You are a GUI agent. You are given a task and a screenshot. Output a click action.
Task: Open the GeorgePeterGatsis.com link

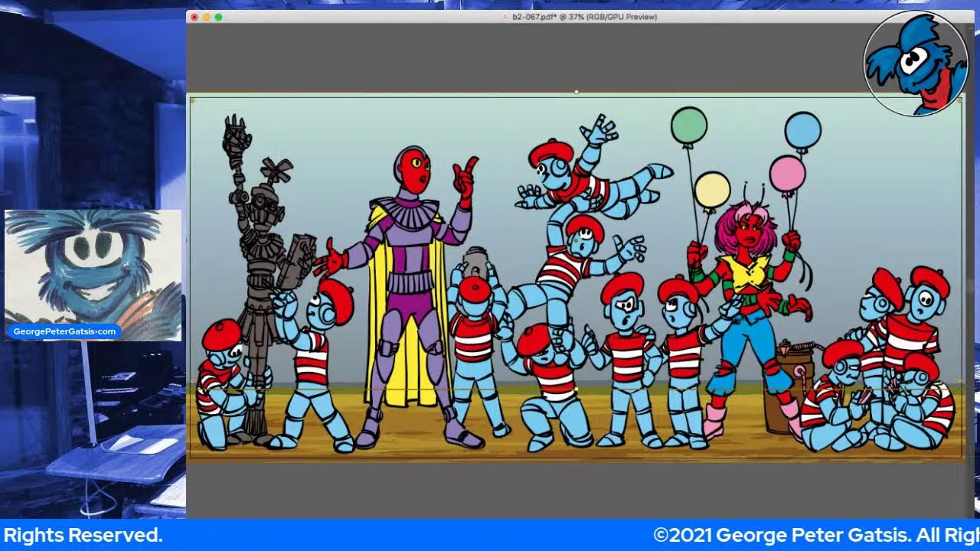pyautogui.click(x=64, y=331)
